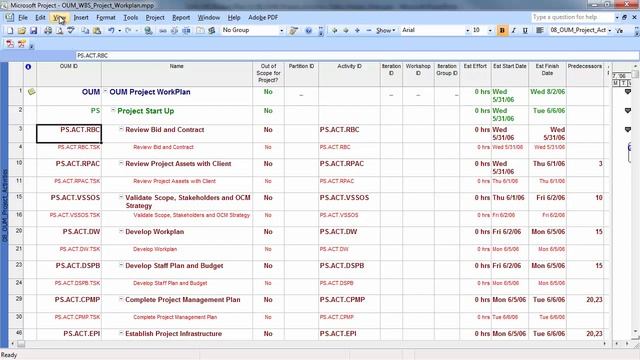Undo the last action via toolbar
Screen dimensions: 640x360
(x=111, y=31)
